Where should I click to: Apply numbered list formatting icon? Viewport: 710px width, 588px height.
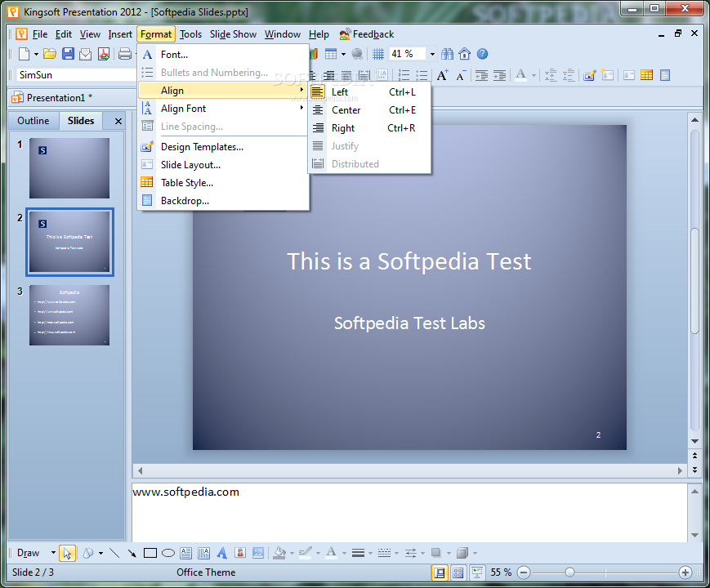[x=404, y=75]
